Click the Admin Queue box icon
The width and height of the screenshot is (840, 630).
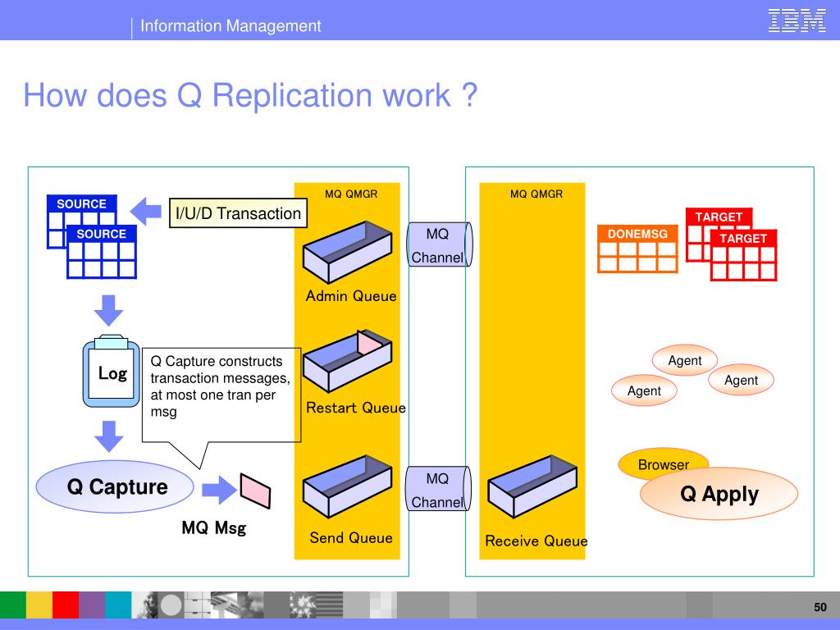[x=347, y=252]
